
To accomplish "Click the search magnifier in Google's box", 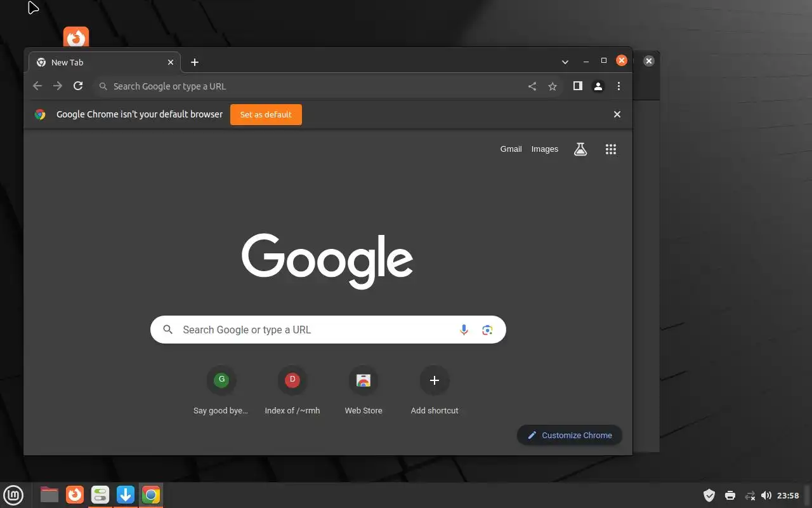I will (168, 330).
